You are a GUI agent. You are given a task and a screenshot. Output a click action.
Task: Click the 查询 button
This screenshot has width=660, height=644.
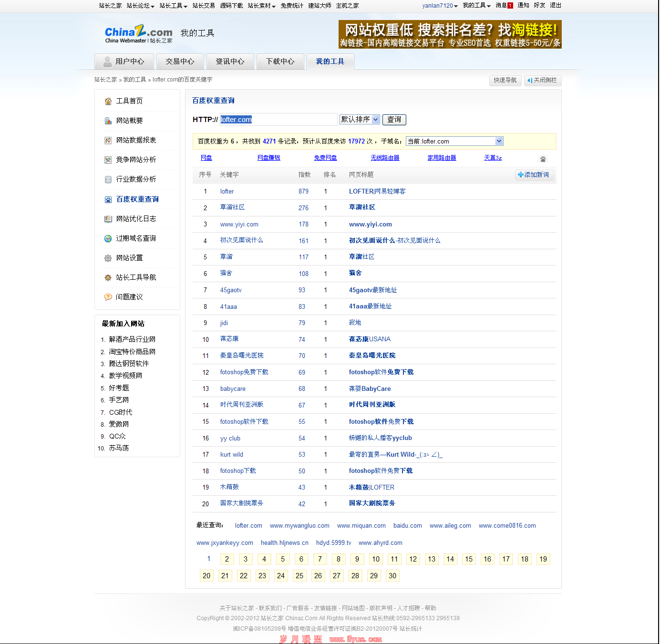[394, 120]
